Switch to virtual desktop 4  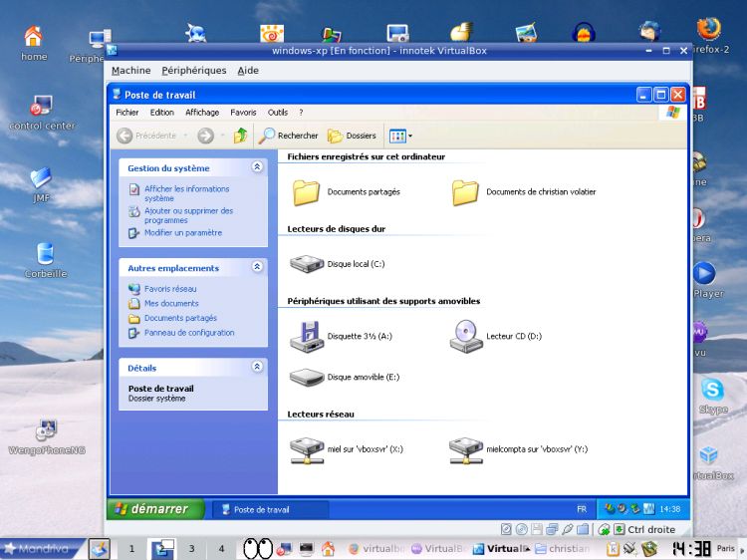(221, 549)
